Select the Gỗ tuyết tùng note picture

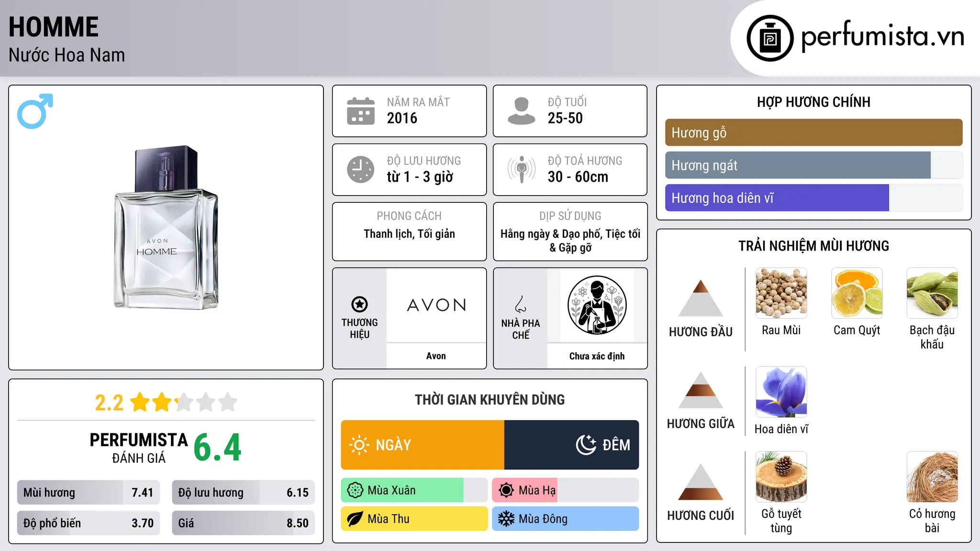coord(781,477)
